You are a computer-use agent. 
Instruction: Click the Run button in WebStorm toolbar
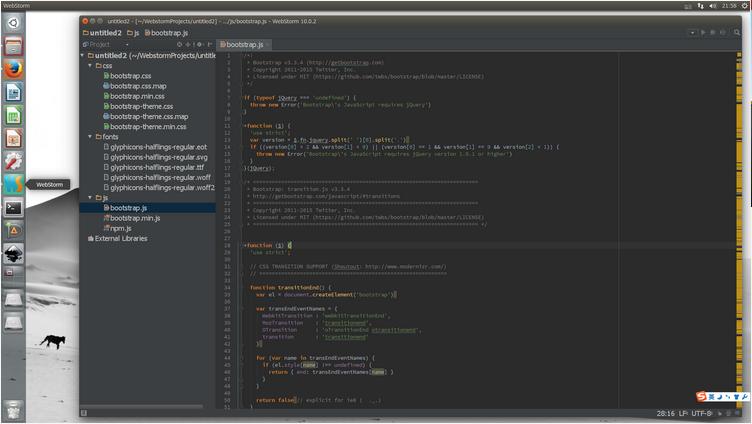pyautogui.click(x=703, y=33)
